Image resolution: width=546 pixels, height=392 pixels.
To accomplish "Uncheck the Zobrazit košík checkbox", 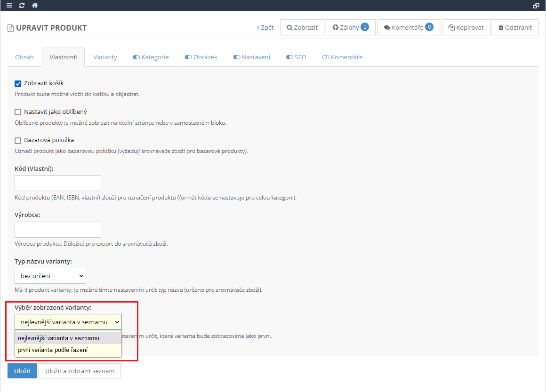I will coord(18,84).
